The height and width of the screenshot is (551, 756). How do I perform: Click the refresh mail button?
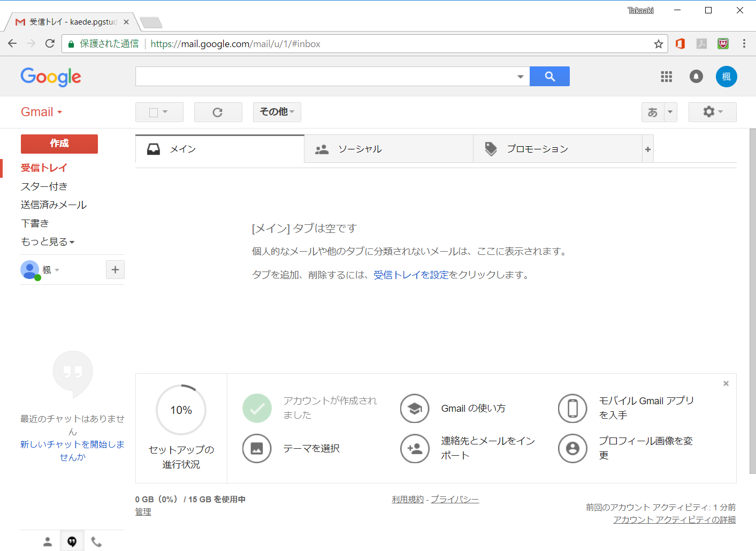pos(218,112)
